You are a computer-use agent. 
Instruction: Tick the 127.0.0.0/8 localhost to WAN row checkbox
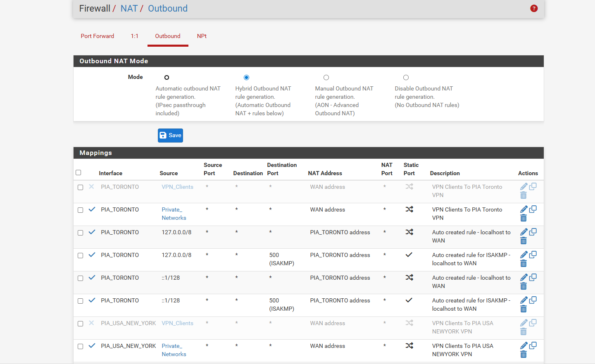click(x=81, y=233)
